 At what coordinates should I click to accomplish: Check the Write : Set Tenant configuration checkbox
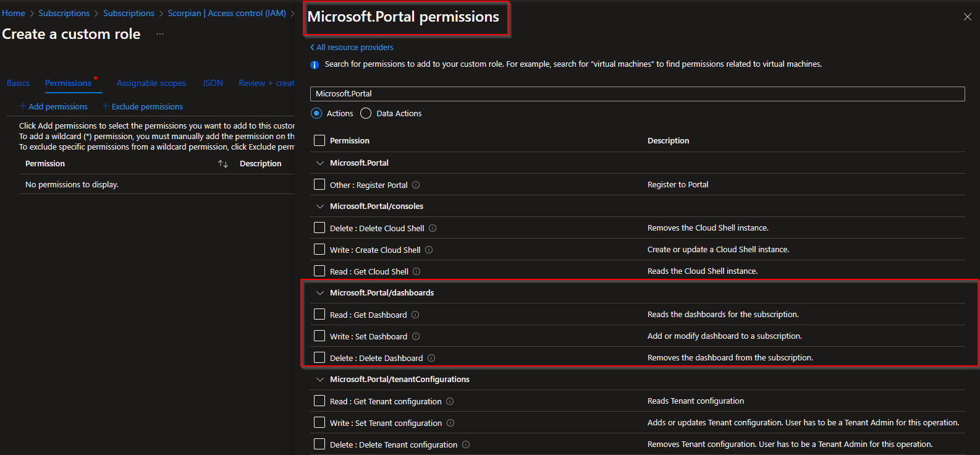click(319, 422)
